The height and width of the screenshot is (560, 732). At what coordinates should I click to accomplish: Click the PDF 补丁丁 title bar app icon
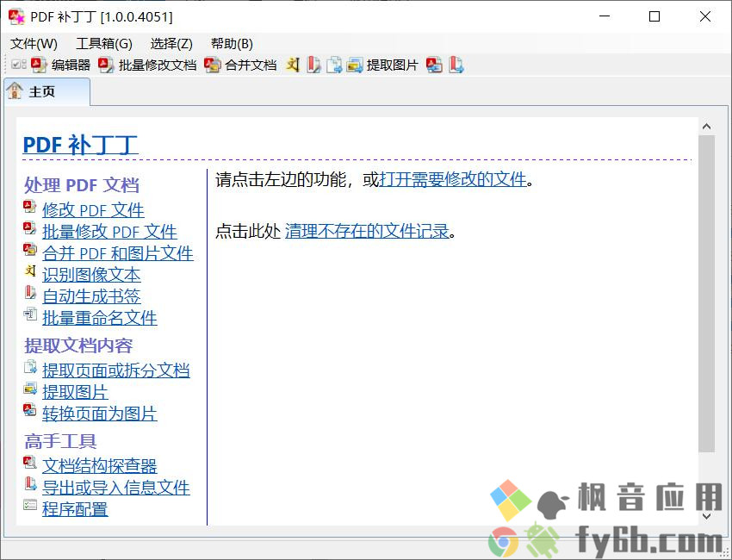click(17, 17)
